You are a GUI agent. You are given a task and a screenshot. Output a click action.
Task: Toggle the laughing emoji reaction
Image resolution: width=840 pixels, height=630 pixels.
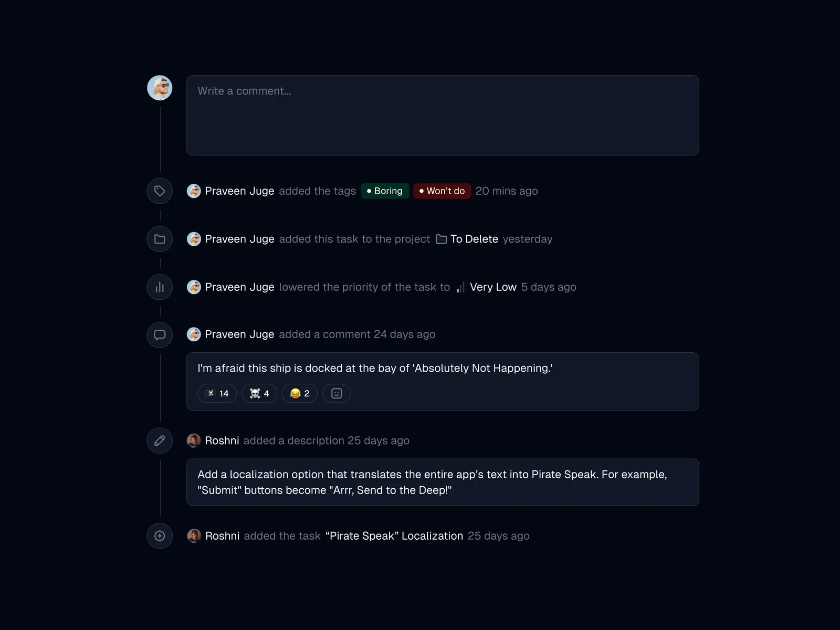click(300, 393)
